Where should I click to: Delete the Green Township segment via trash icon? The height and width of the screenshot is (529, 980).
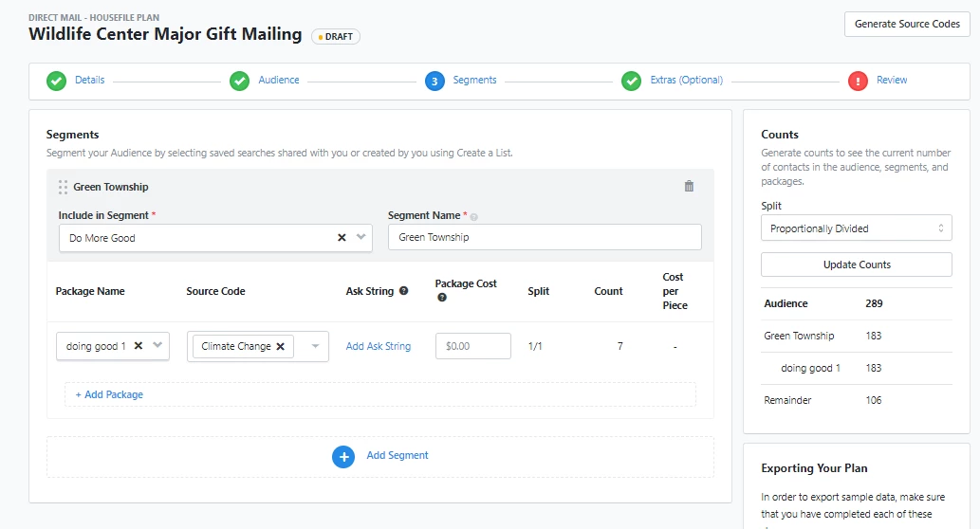(689, 186)
